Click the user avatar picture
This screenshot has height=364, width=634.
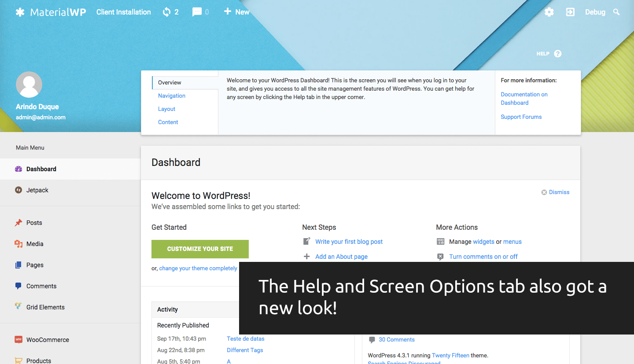29,85
